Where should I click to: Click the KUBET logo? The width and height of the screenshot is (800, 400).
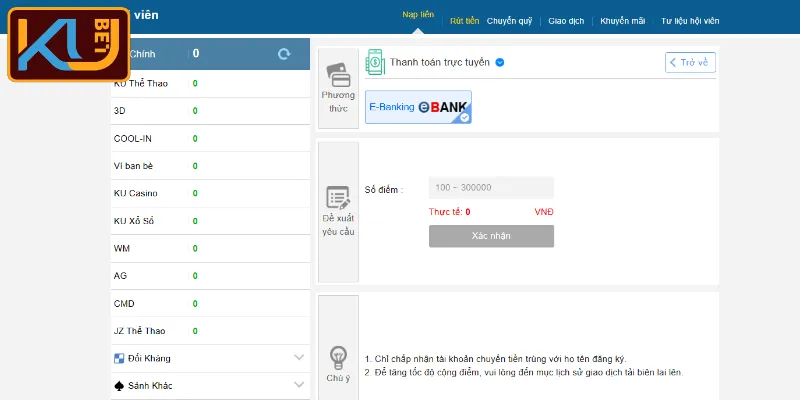pyautogui.click(x=69, y=44)
